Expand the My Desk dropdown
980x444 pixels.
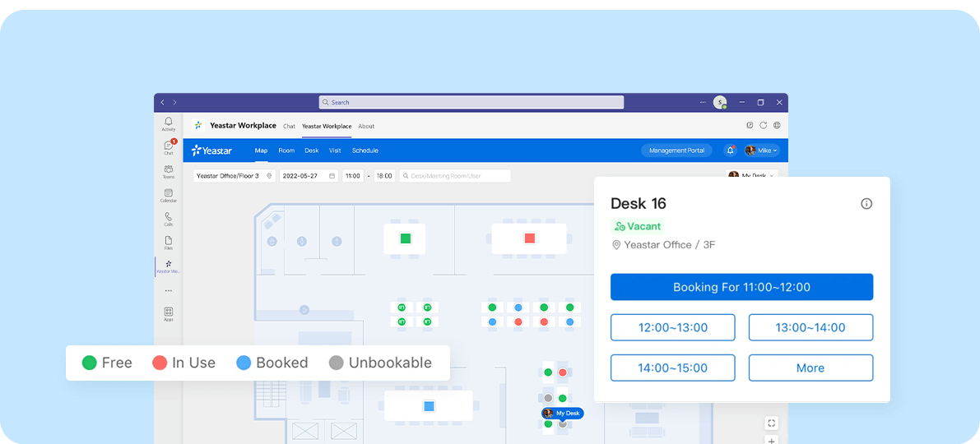coord(753,175)
